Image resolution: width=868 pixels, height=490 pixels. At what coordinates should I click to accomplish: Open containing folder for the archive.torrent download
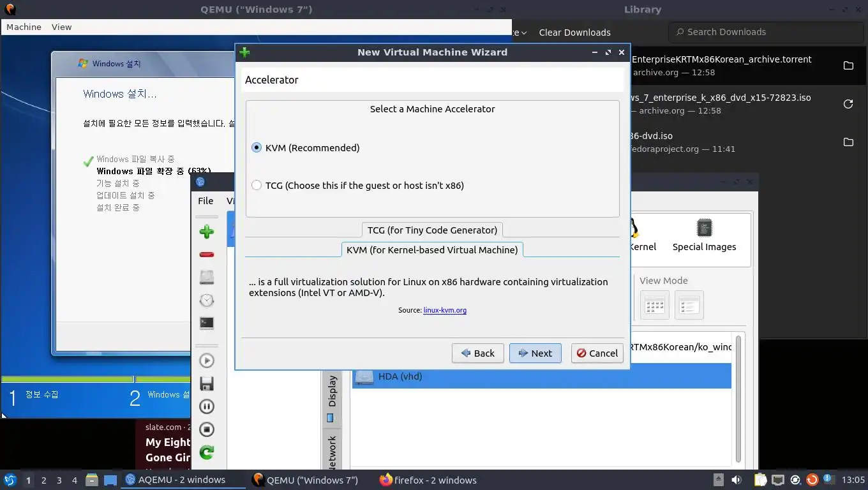click(848, 66)
